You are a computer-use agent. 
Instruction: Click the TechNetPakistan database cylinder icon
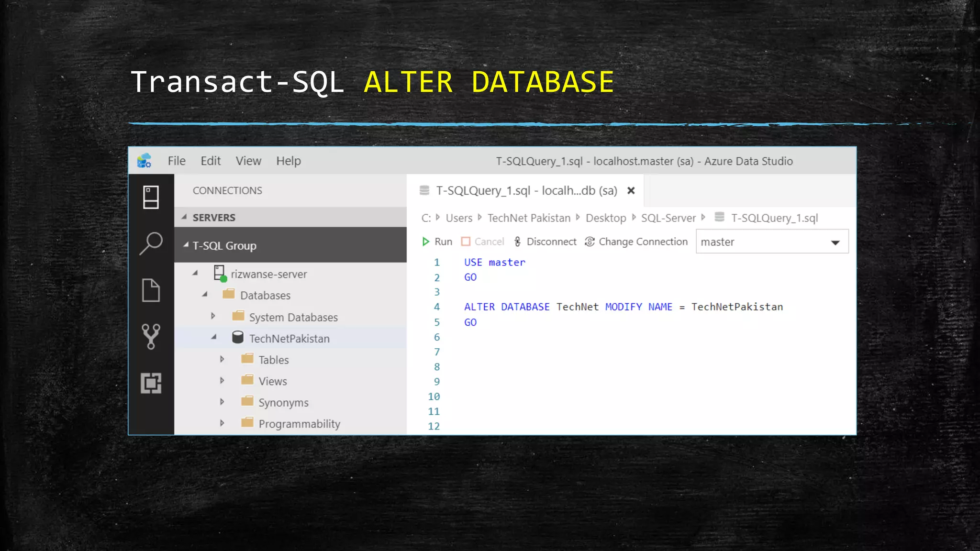click(x=238, y=337)
